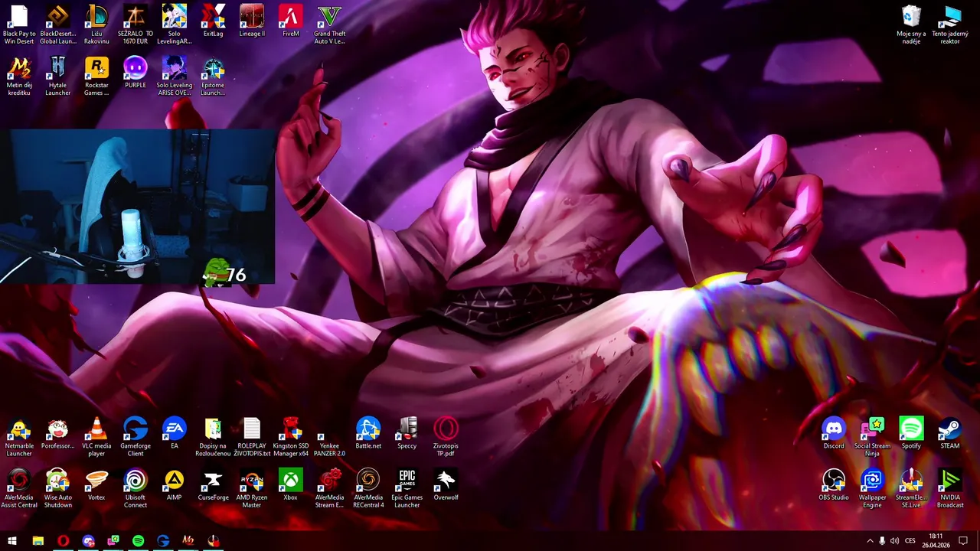Expand the hidden system tray icons
Image resolution: width=980 pixels, height=551 pixels.
click(870, 541)
